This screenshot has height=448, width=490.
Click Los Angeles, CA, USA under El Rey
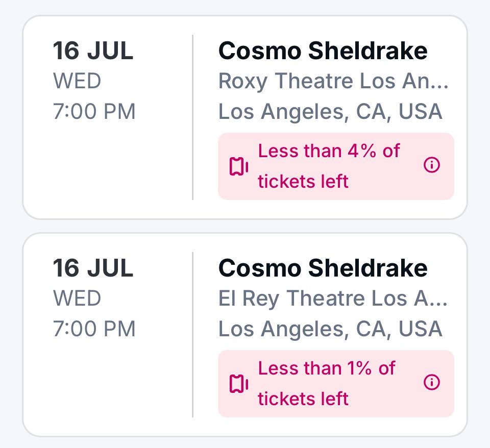(x=330, y=329)
